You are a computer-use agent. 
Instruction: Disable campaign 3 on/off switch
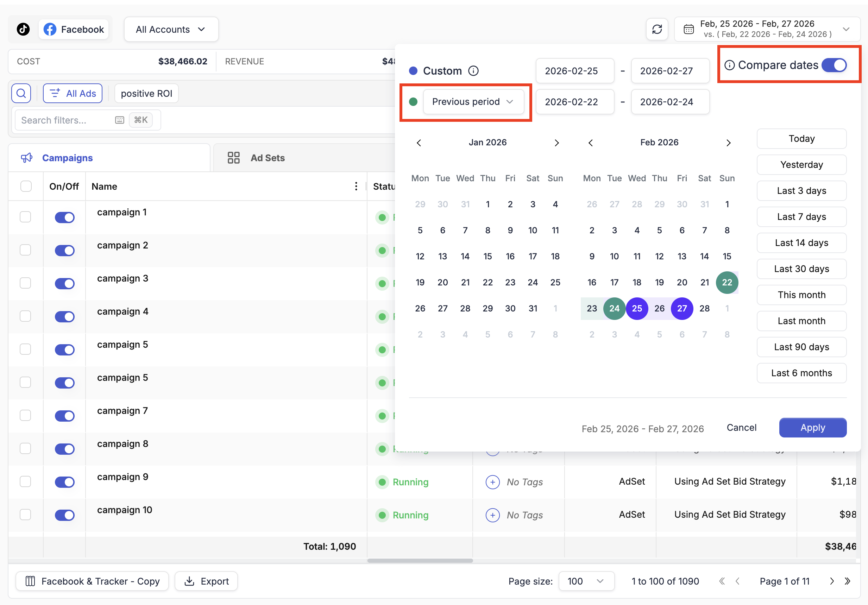65,283
